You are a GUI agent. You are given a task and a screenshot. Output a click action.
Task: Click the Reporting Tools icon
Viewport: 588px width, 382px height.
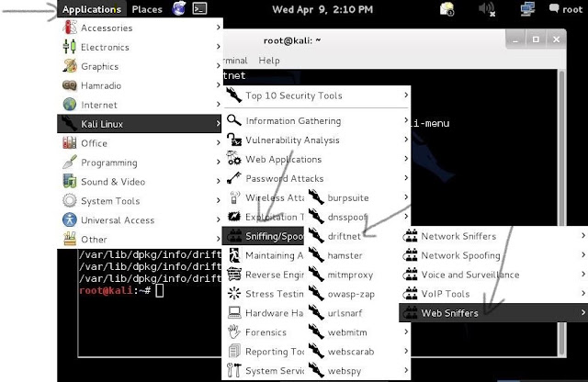(234, 352)
